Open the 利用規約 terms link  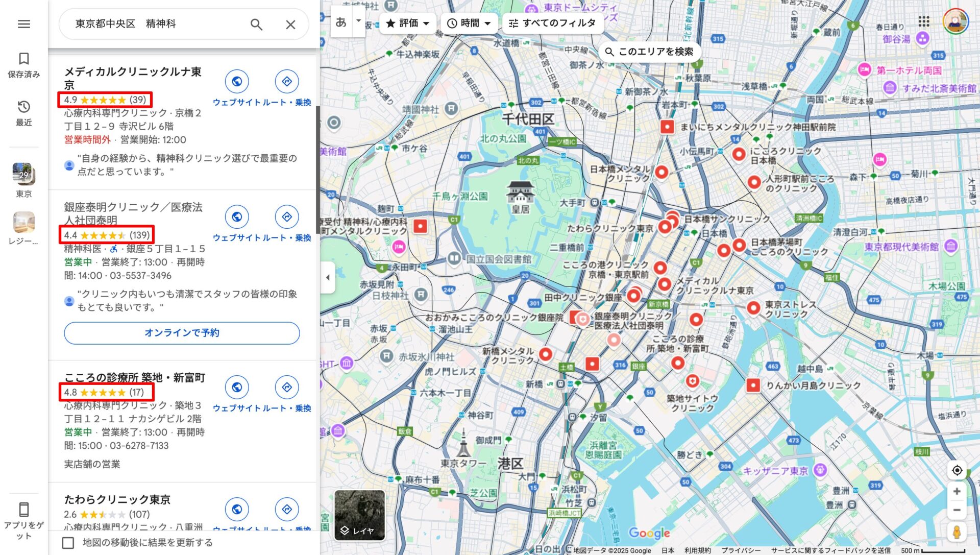click(698, 550)
